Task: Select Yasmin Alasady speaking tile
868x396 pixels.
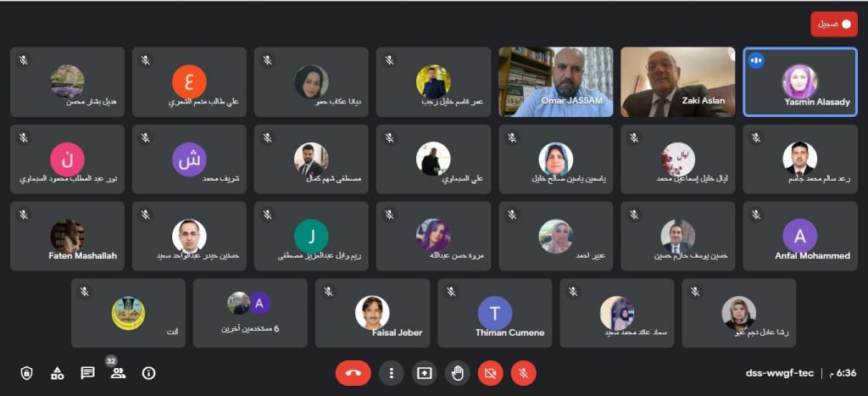Action: (800, 81)
